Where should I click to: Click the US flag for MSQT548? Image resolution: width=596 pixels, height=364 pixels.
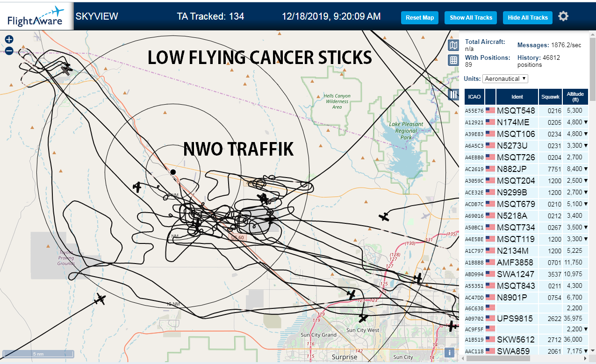[x=490, y=111]
